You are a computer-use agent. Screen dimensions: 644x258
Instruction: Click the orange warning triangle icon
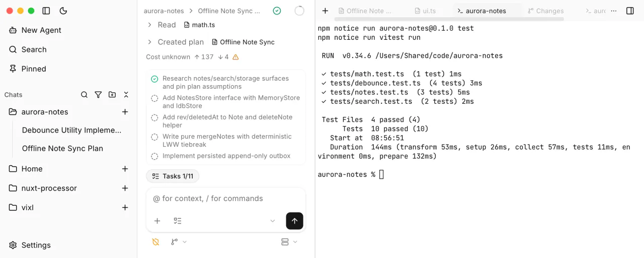(x=235, y=57)
